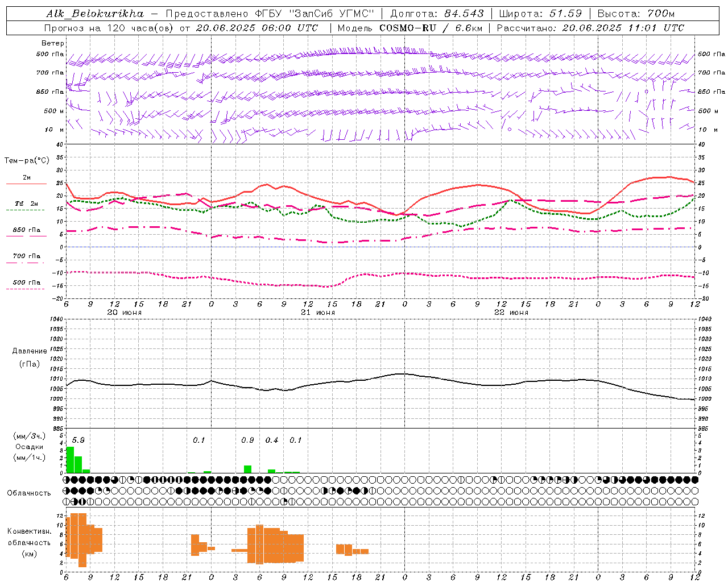728x582 pixels.
Task: Click the 850 гПа temperature legend label
Action: coord(27,230)
